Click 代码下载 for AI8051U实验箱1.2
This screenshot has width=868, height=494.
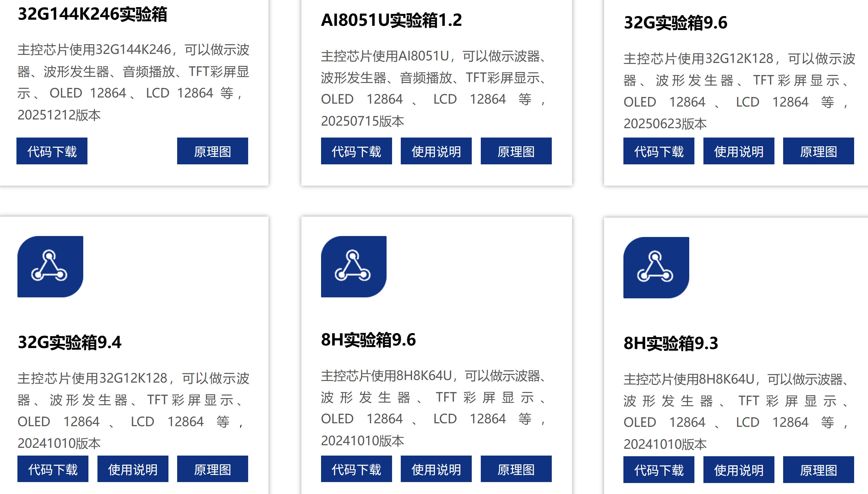[356, 151]
